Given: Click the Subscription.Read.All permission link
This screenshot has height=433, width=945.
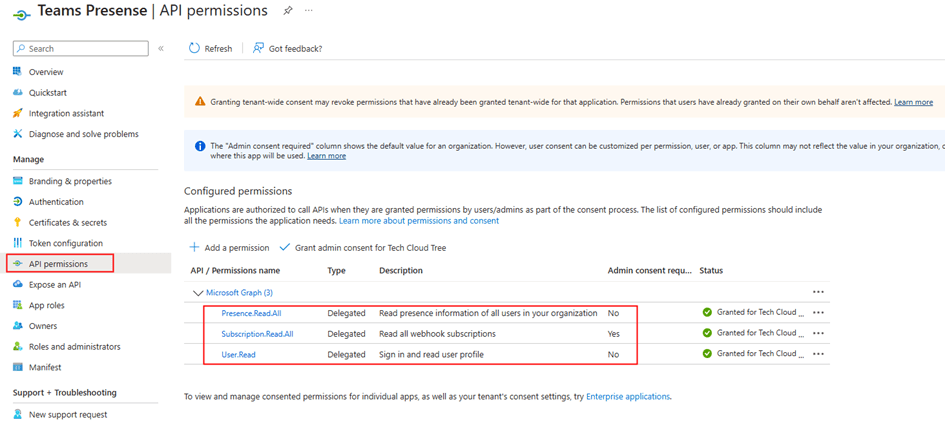Looking at the screenshot, I should click(257, 333).
